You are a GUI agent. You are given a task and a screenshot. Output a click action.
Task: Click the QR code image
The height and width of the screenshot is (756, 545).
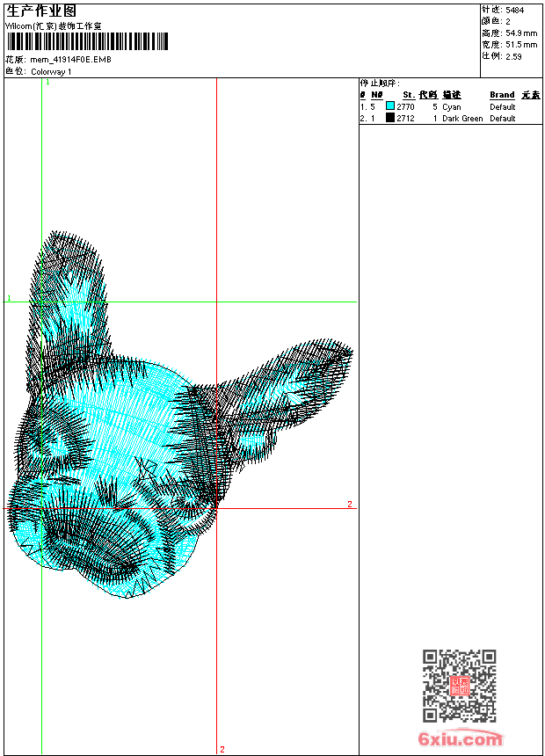coord(459,686)
